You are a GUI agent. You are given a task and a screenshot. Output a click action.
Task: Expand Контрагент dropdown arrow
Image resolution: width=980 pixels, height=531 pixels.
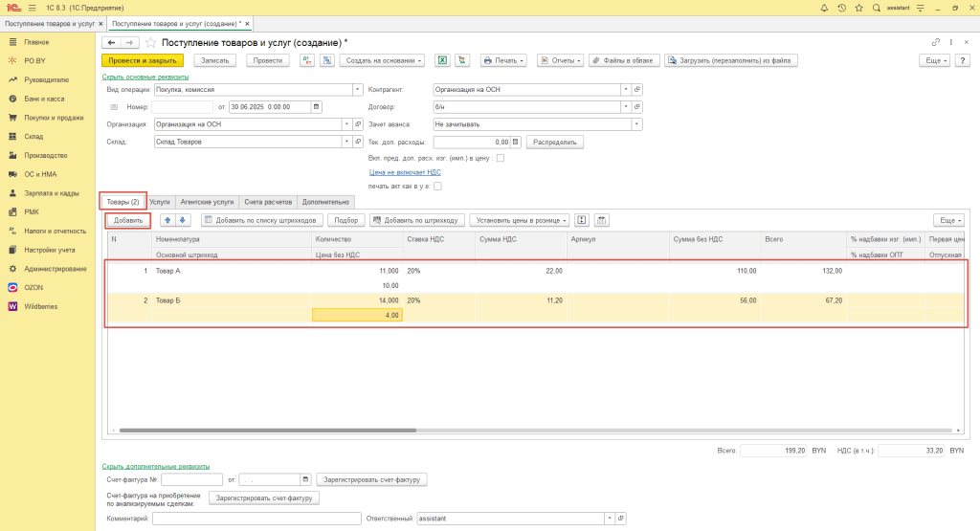pos(626,89)
